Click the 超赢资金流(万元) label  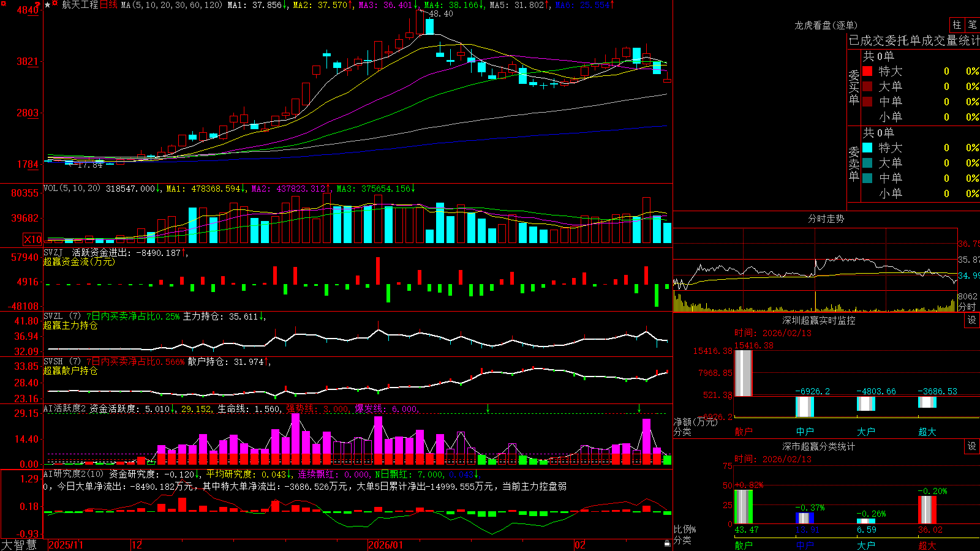click(x=79, y=261)
